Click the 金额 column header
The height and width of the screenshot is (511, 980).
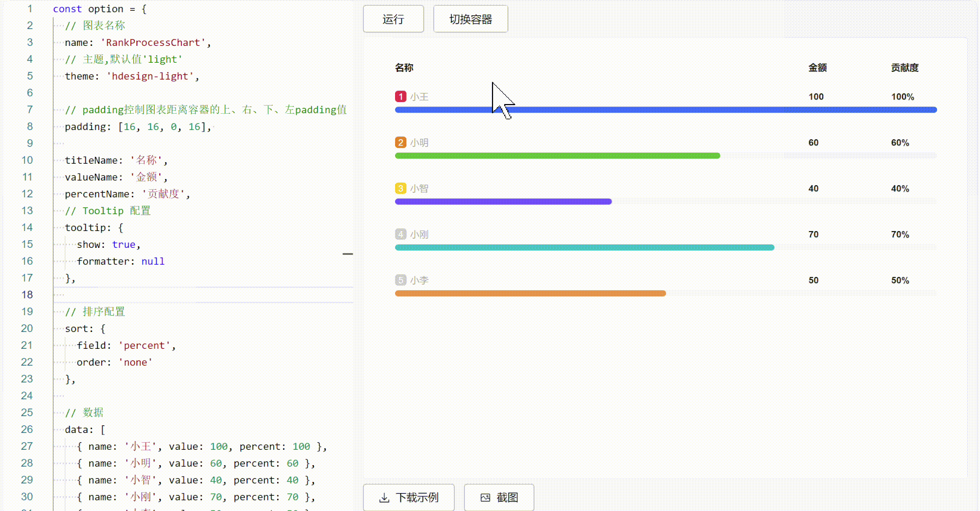click(x=818, y=67)
